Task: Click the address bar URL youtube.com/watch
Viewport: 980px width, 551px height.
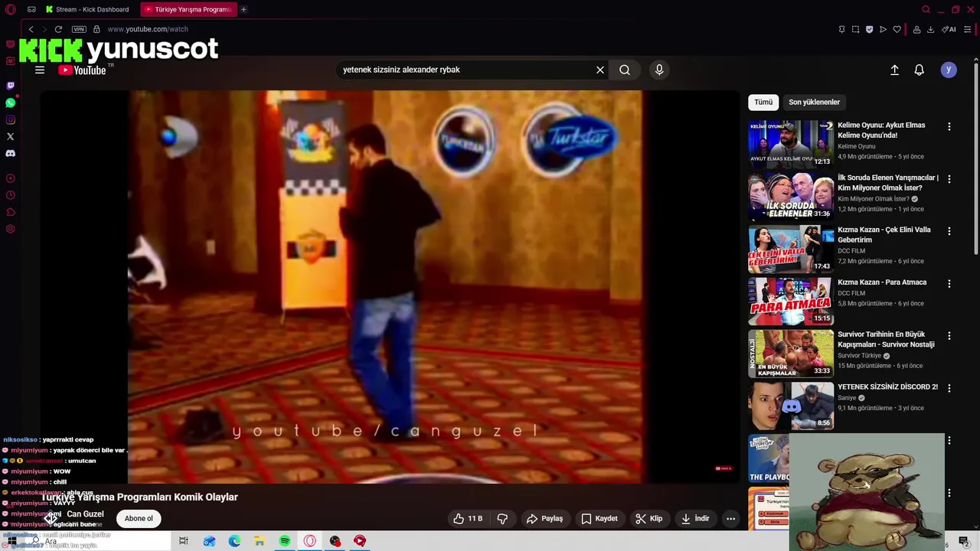Action: pos(148,29)
